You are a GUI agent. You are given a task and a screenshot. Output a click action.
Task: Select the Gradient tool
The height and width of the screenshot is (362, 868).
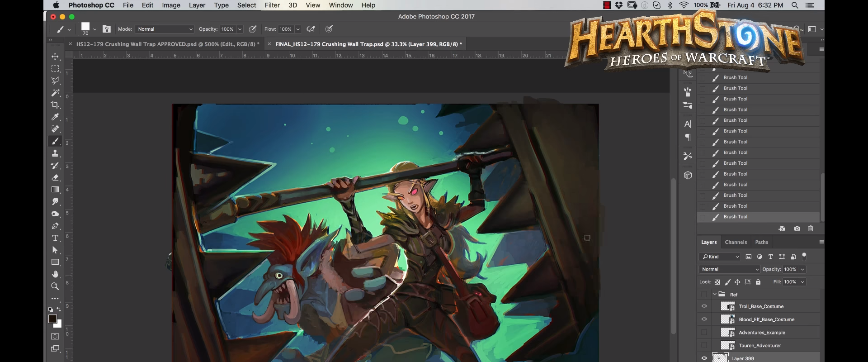click(55, 190)
